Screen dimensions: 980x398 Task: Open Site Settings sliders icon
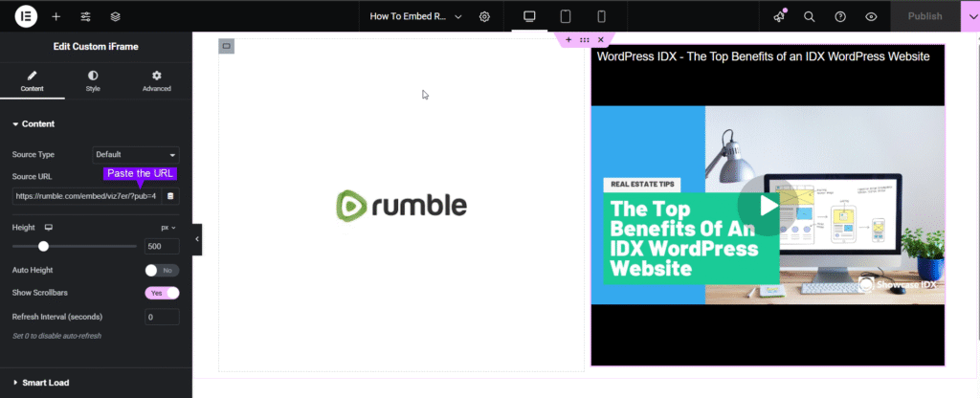(85, 17)
